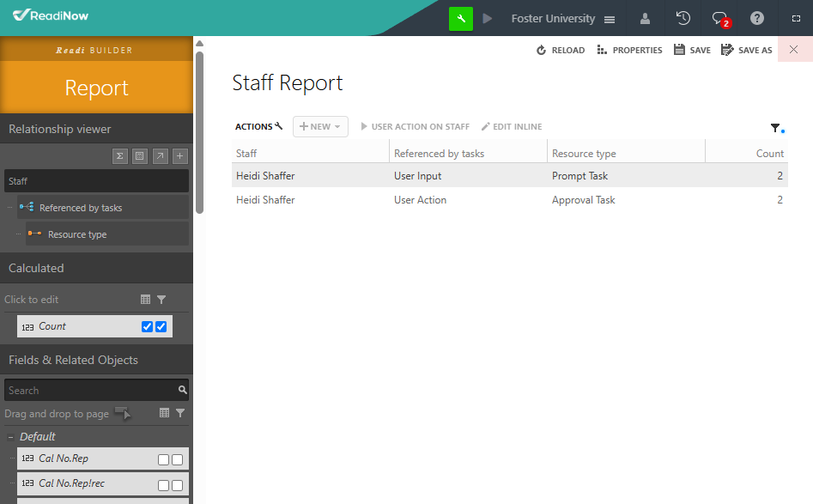Image resolution: width=813 pixels, height=504 pixels.
Task: Check second checkbox of Cal No.Rep
Action: point(178,460)
